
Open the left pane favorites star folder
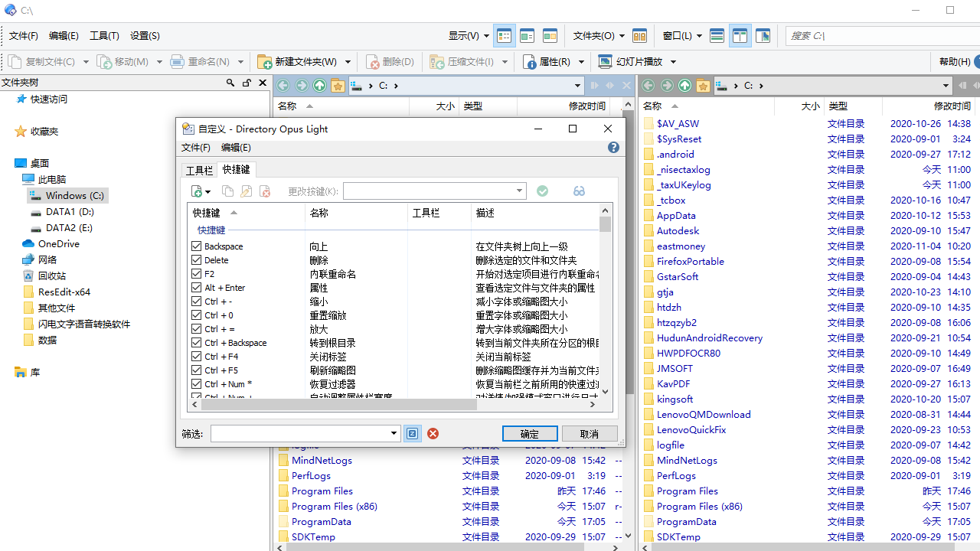click(338, 86)
